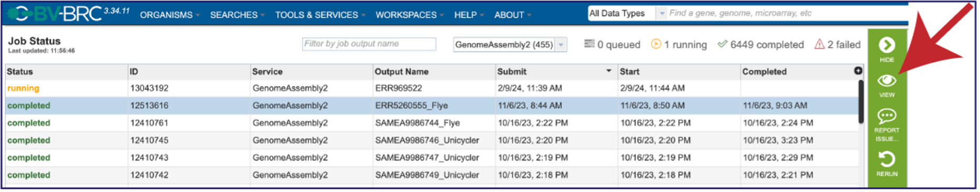Click the Filter by job output name field
The width and height of the screenshot is (980, 192).
(369, 44)
